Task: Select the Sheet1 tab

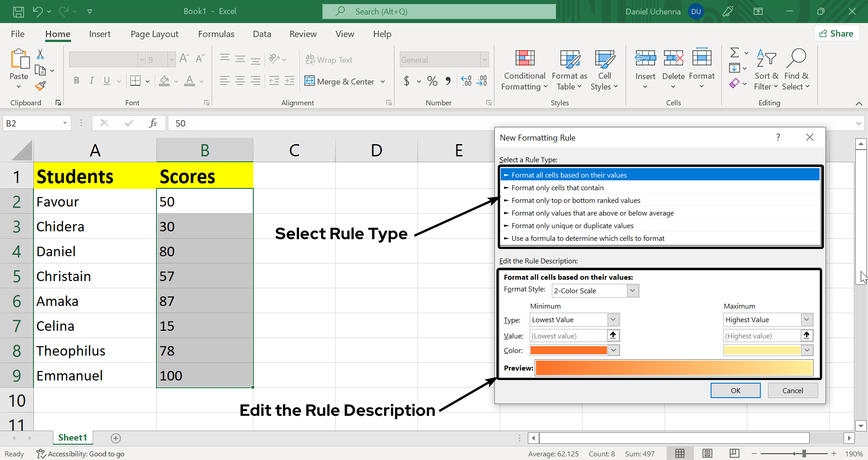Action: coord(72,437)
